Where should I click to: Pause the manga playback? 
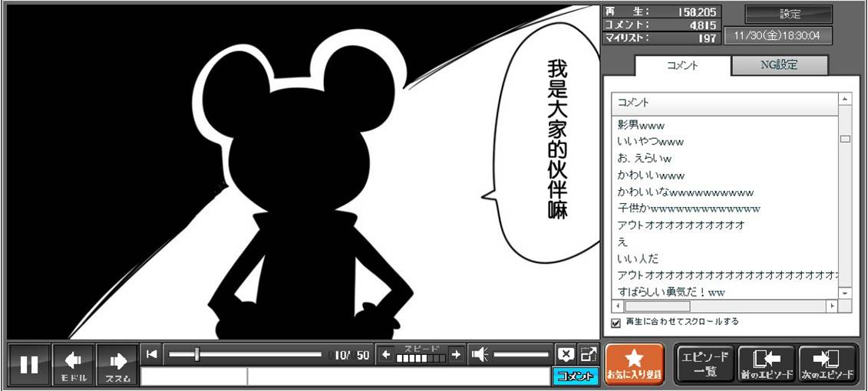tap(29, 365)
